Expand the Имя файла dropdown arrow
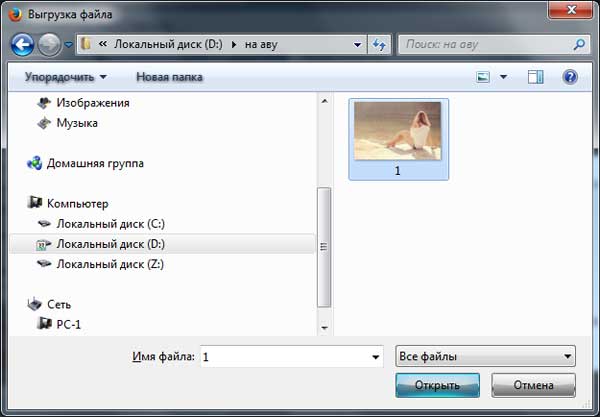The height and width of the screenshot is (417, 600). click(x=375, y=356)
